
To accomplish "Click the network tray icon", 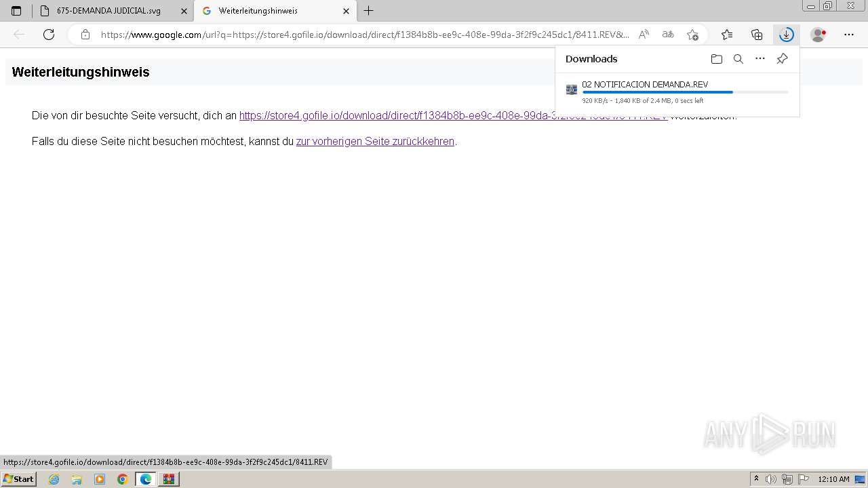I will pos(787,479).
